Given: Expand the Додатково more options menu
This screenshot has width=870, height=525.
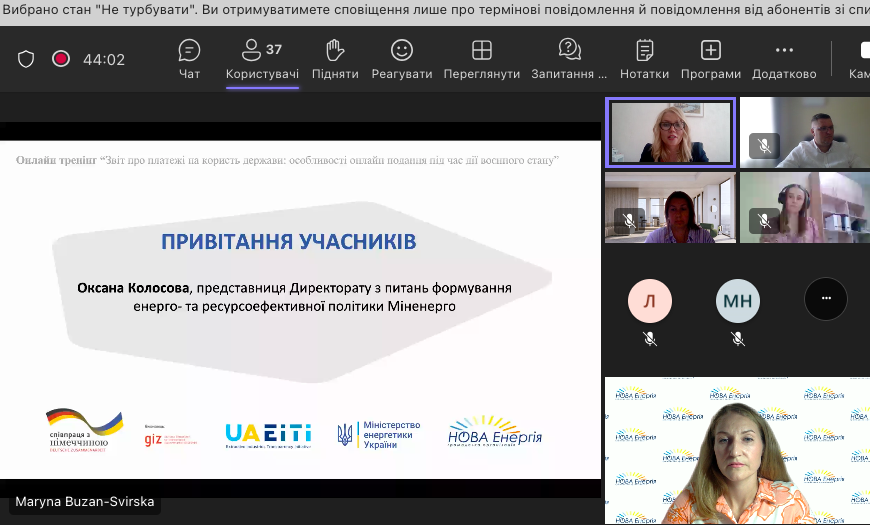Looking at the screenshot, I should coord(784,59).
